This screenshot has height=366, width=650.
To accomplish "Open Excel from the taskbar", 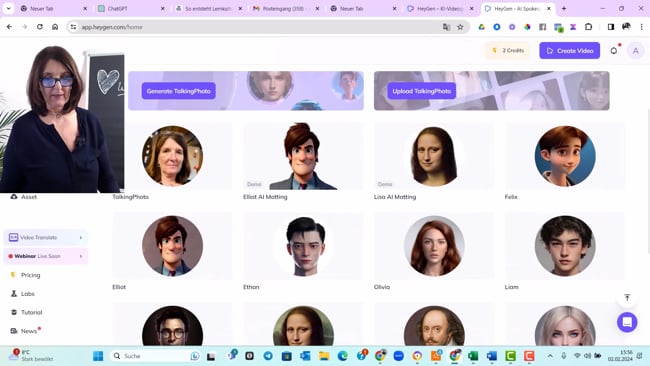I will (x=473, y=356).
